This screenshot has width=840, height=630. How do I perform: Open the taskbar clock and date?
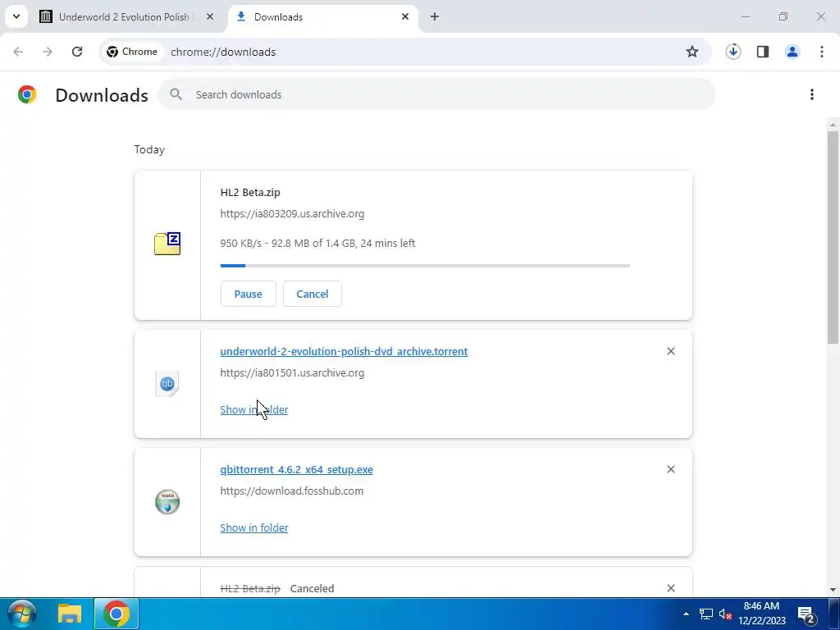point(761,614)
